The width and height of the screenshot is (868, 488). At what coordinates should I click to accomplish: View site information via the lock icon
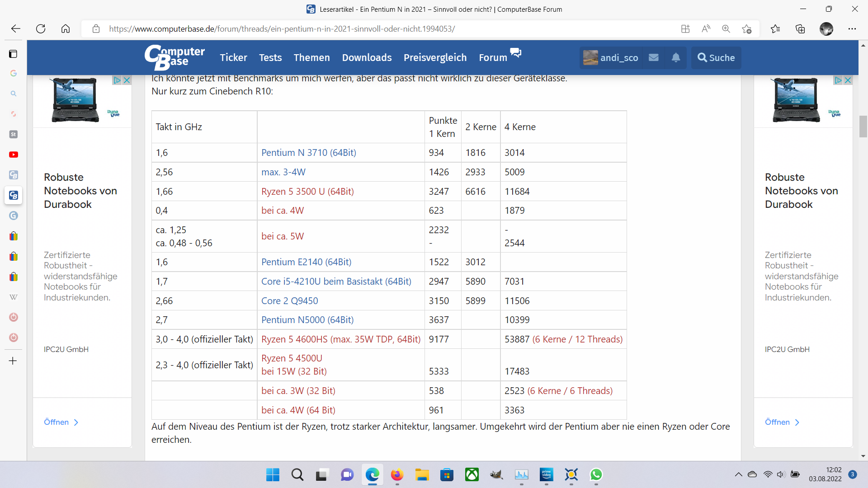[96, 29]
